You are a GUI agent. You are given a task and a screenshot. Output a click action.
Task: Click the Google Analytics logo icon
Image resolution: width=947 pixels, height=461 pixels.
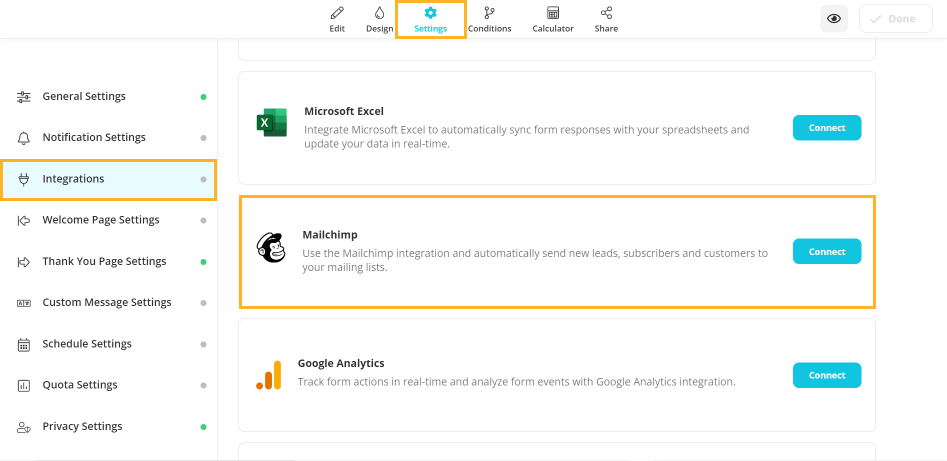[268, 375]
